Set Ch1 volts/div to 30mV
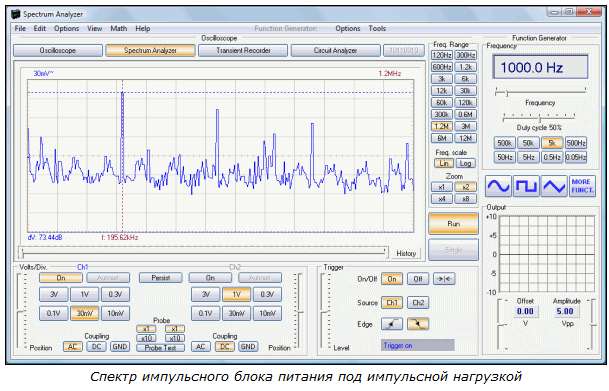This screenshot has width=609, height=391. [84, 313]
